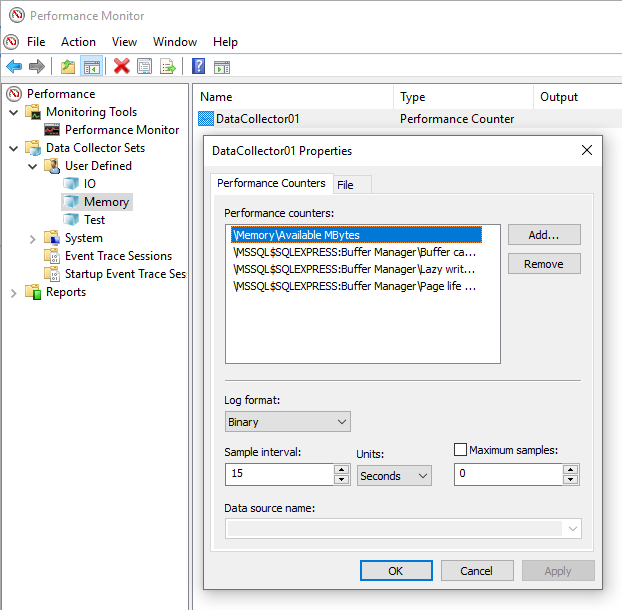This screenshot has width=622, height=610.
Task: Select the Buffer Manager\Lazy writ... counter
Action: [356, 269]
